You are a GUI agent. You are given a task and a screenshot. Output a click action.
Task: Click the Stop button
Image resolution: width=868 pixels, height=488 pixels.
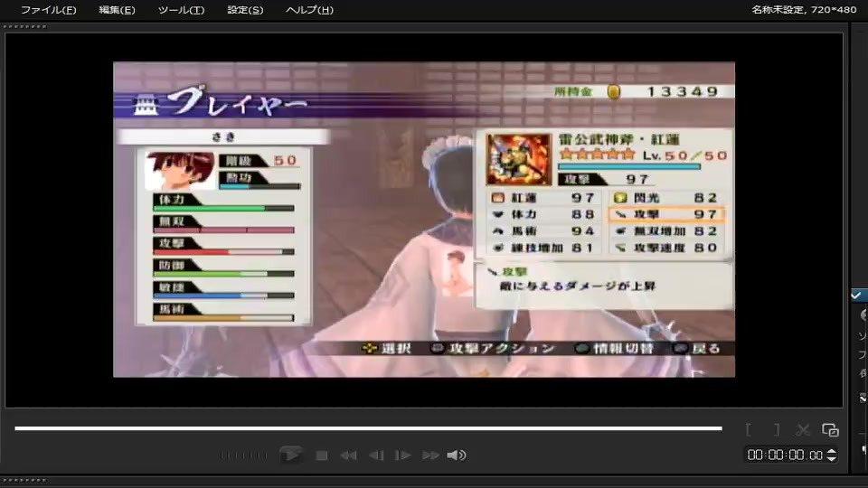(x=322, y=455)
